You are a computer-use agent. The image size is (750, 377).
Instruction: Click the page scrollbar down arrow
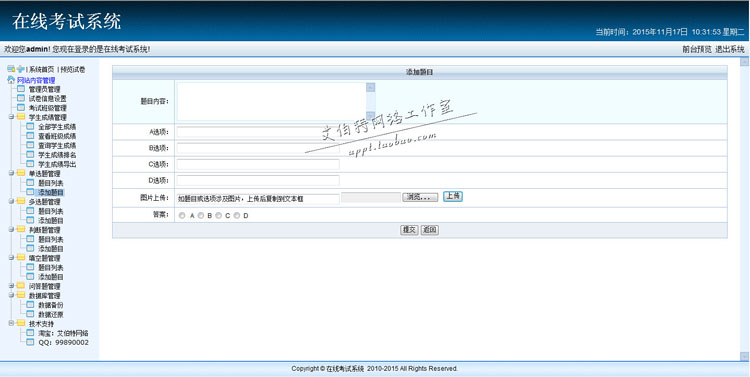tap(744, 356)
